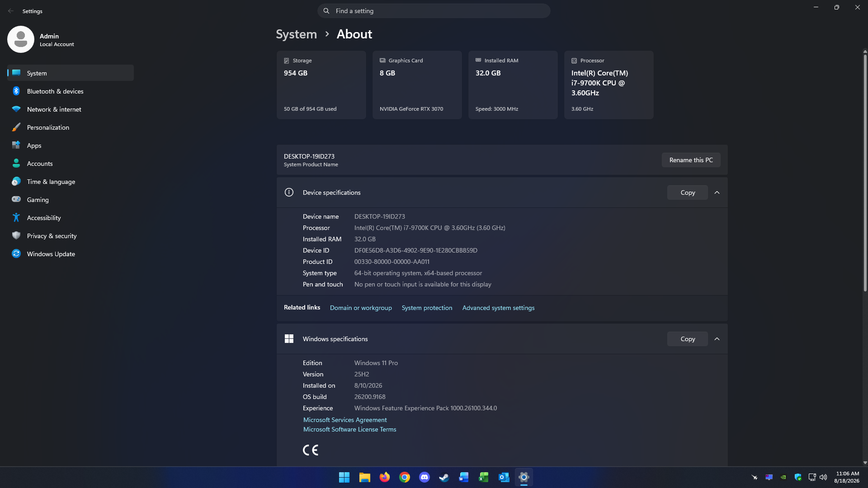Viewport: 868px width, 488px height.
Task: Click Rename this PC
Action: (x=691, y=160)
